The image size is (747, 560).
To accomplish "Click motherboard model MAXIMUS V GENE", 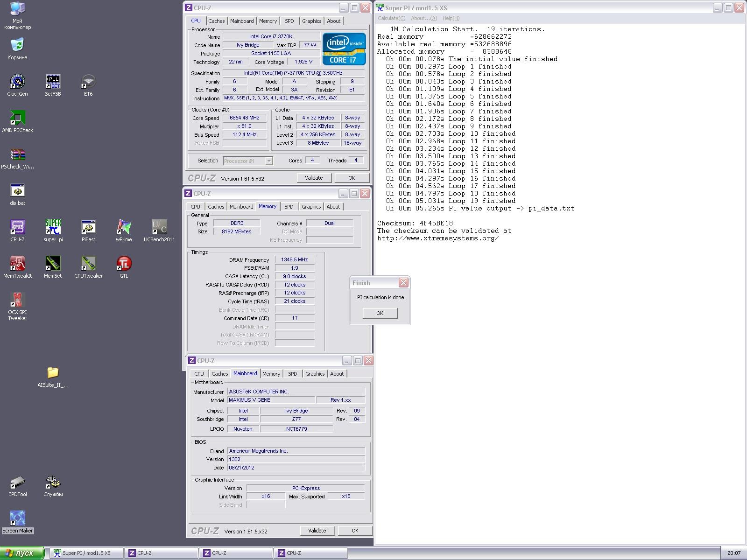I will (271, 400).
